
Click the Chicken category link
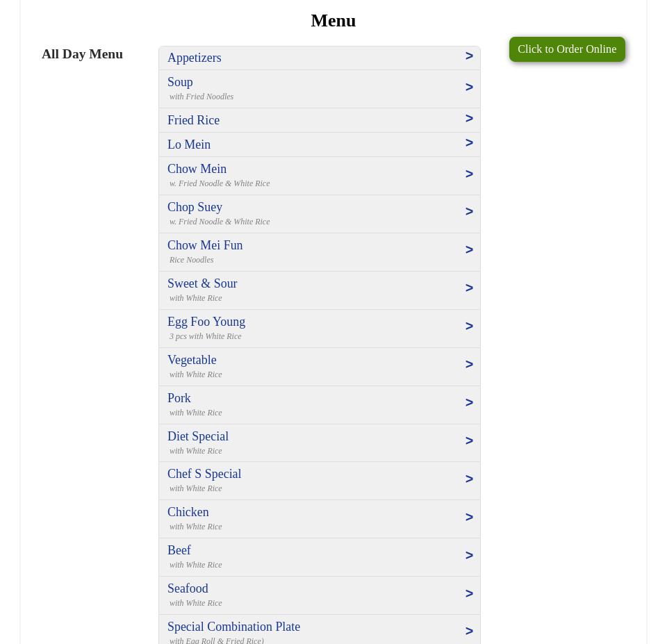point(188,512)
